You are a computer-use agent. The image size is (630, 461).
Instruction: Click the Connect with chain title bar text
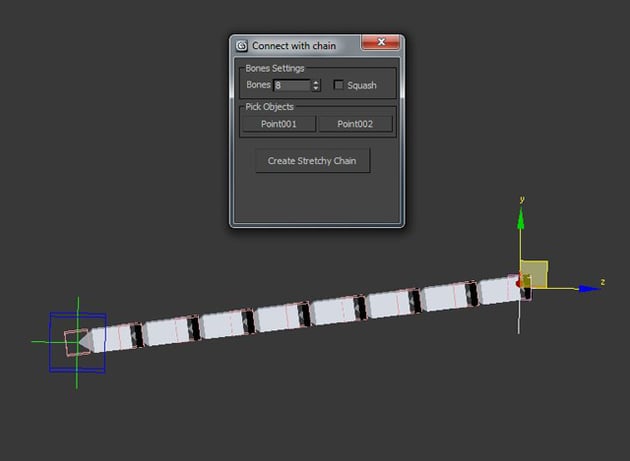coord(294,45)
